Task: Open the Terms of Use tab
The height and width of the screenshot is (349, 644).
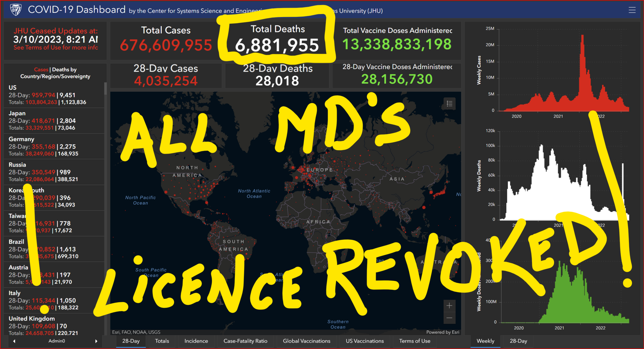Action: (414, 341)
